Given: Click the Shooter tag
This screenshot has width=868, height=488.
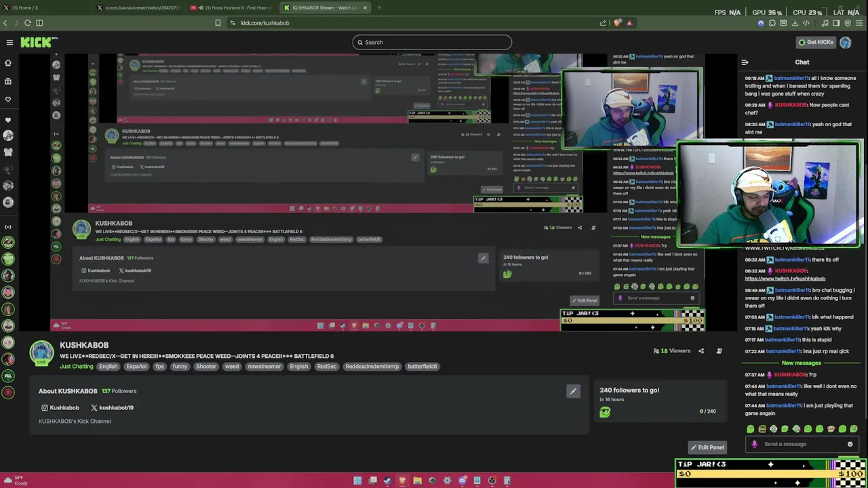Looking at the screenshot, I should [x=206, y=367].
